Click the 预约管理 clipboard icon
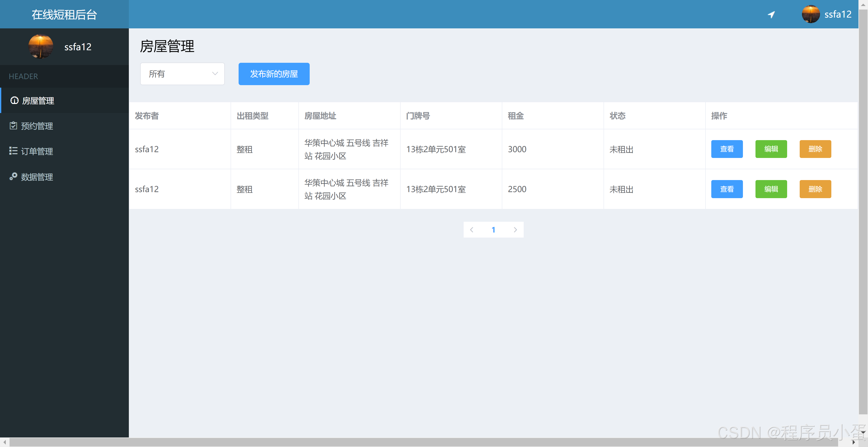This screenshot has height=447, width=868. pos(14,126)
